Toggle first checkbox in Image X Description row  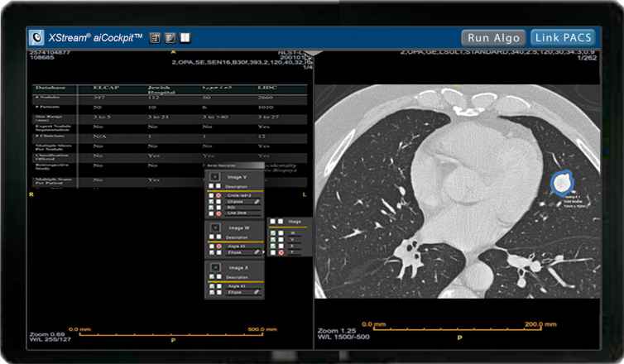[x=212, y=277]
